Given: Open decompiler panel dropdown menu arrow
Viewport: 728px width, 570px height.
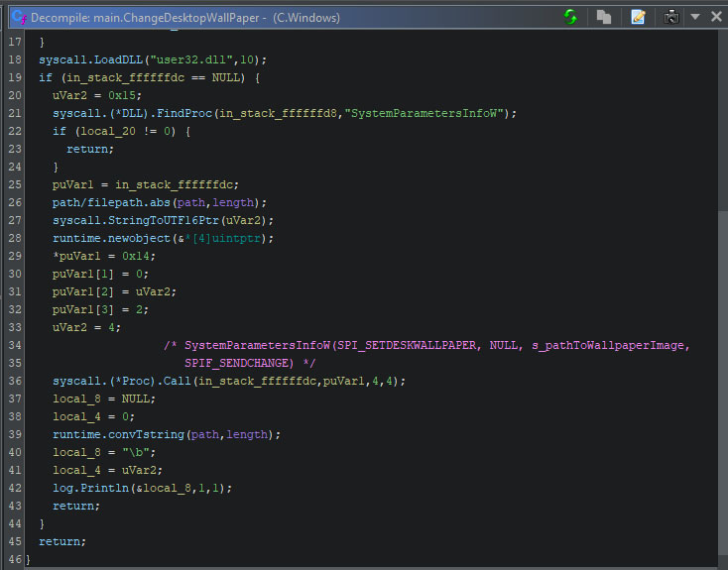Looking at the screenshot, I should click(x=695, y=17).
